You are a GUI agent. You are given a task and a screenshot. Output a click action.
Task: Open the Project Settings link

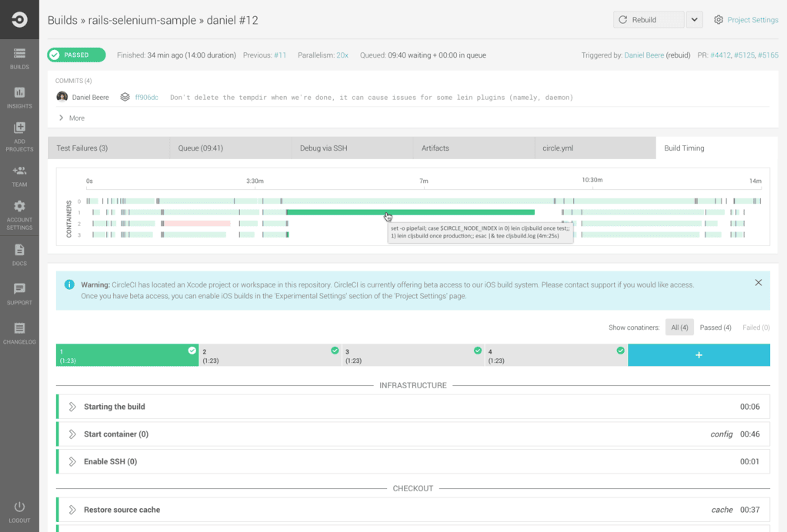(x=752, y=20)
